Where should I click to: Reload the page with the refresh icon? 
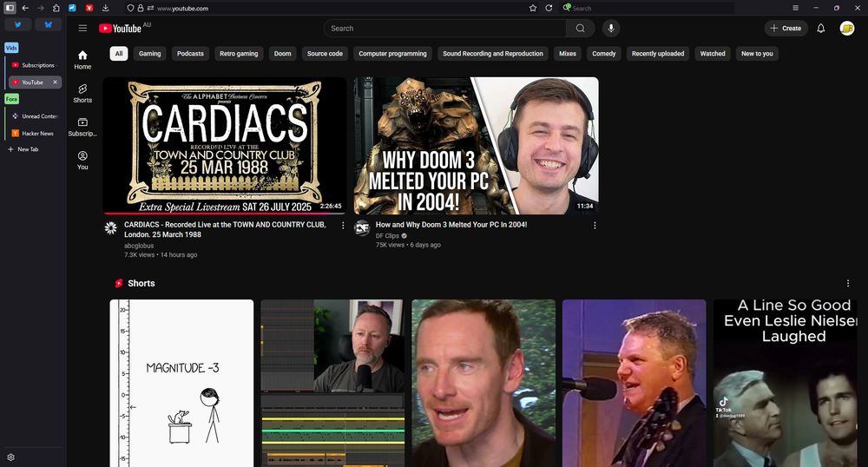click(x=549, y=9)
